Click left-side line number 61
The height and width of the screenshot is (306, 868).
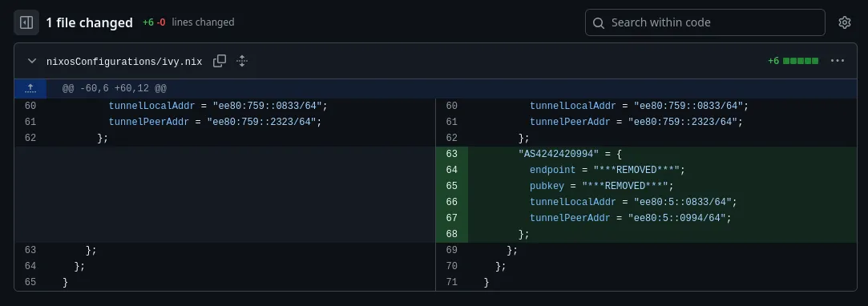(30, 122)
